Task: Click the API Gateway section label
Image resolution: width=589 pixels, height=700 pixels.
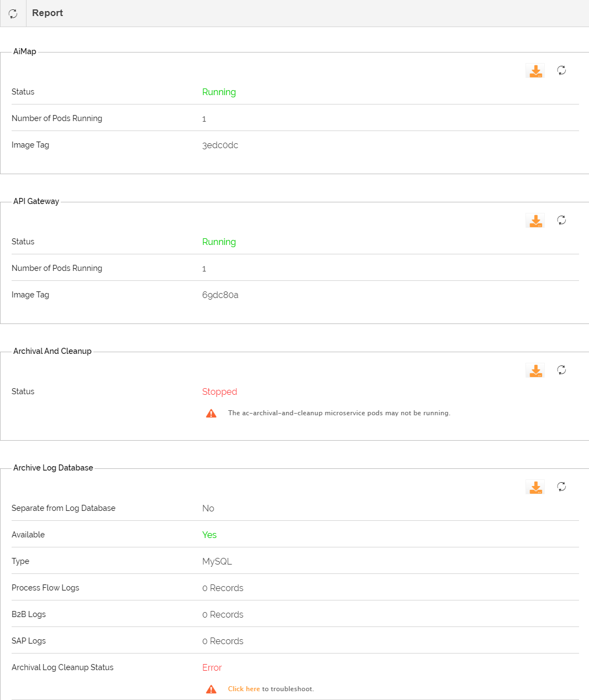Action: [36, 201]
